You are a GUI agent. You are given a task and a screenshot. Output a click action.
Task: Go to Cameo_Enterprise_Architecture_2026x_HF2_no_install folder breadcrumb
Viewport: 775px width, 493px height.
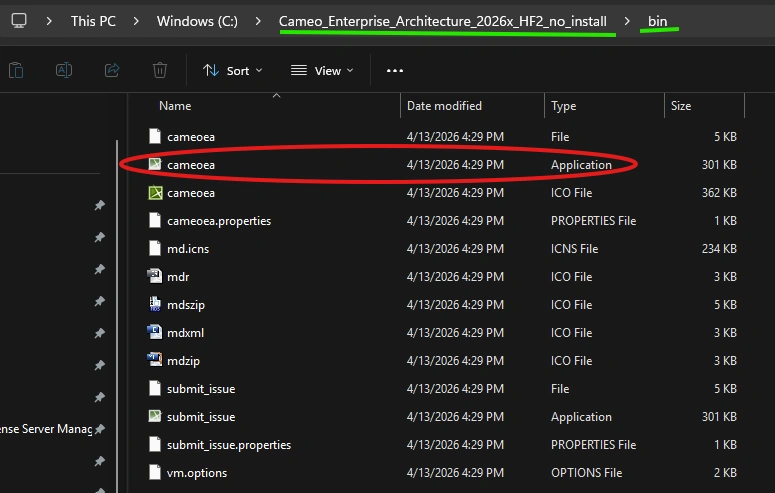click(442, 21)
